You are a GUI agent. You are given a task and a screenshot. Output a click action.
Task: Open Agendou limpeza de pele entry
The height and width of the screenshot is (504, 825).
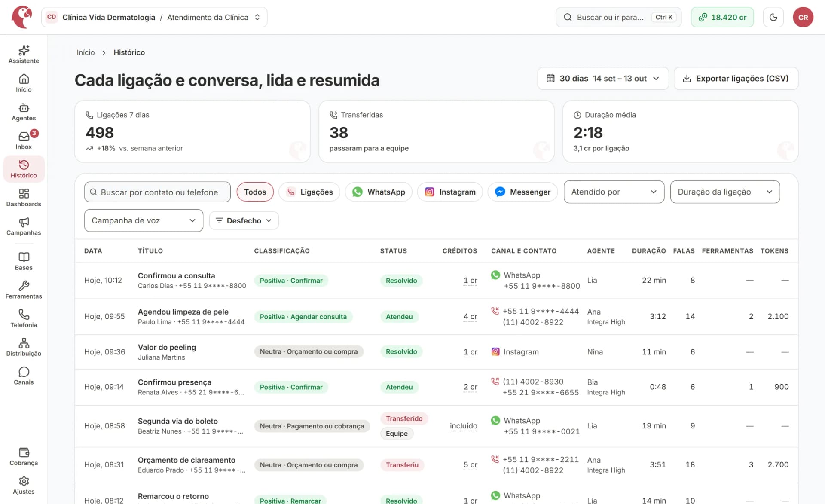[183, 312]
